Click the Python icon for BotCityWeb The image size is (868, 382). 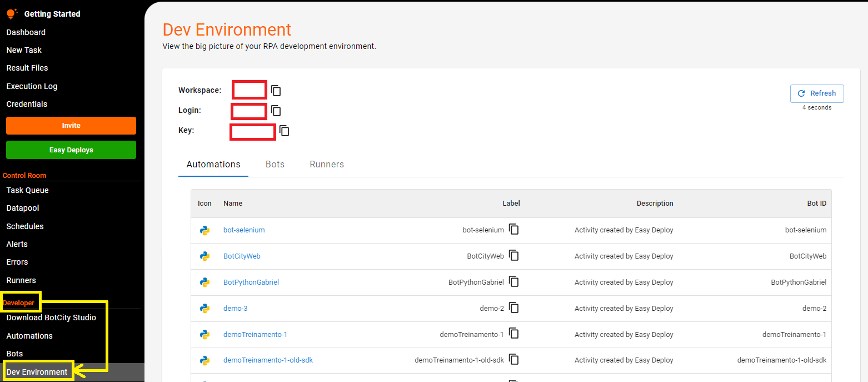point(204,256)
